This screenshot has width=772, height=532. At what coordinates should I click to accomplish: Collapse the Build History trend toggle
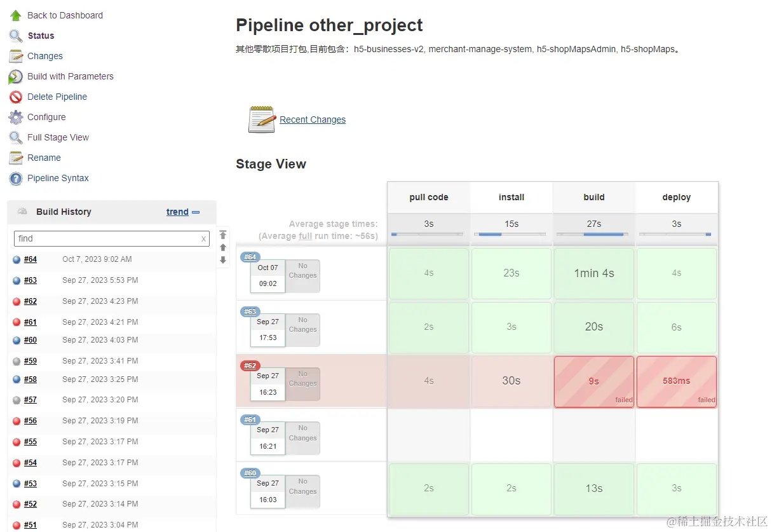[196, 212]
